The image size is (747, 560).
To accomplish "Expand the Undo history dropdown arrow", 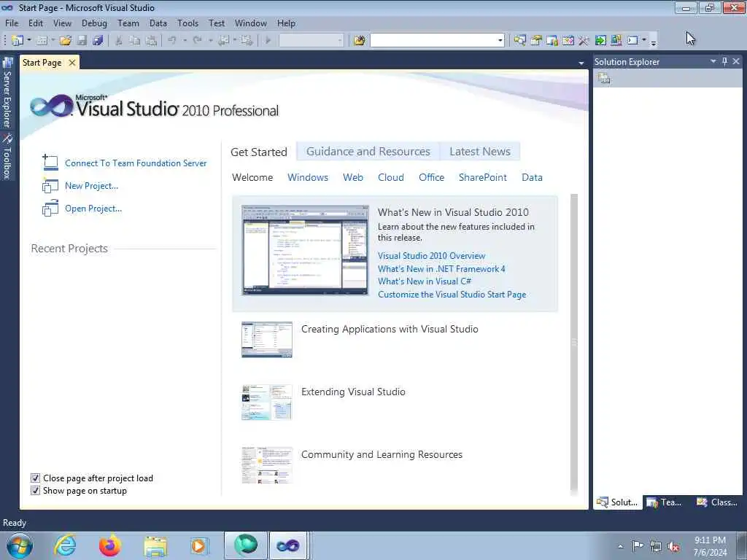I will click(x=185, y=41).
